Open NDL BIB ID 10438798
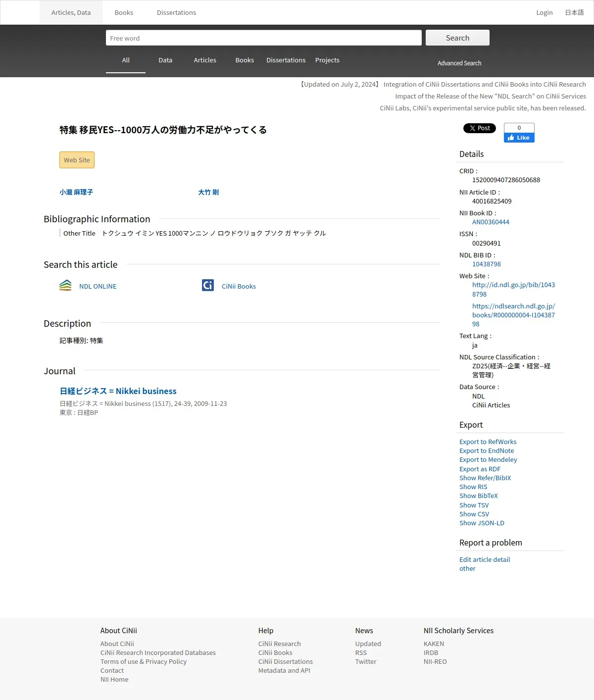The image size is (594, 700). [487, 264]
